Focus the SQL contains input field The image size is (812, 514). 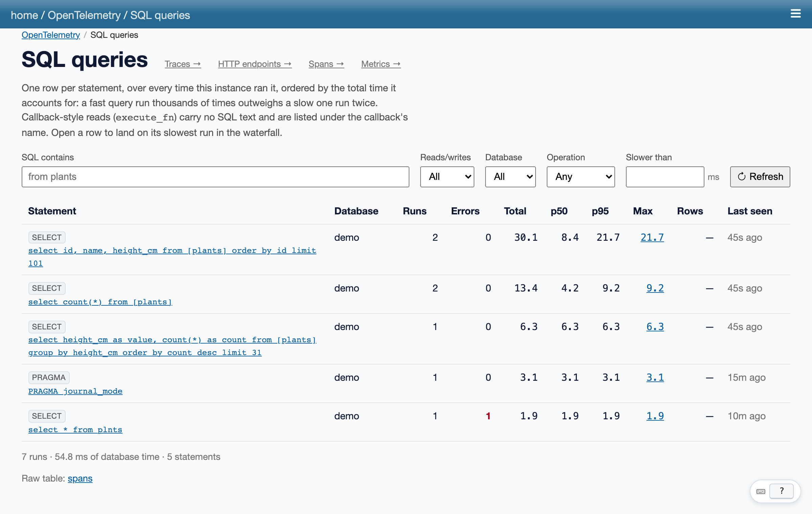(x=215, y=177)
